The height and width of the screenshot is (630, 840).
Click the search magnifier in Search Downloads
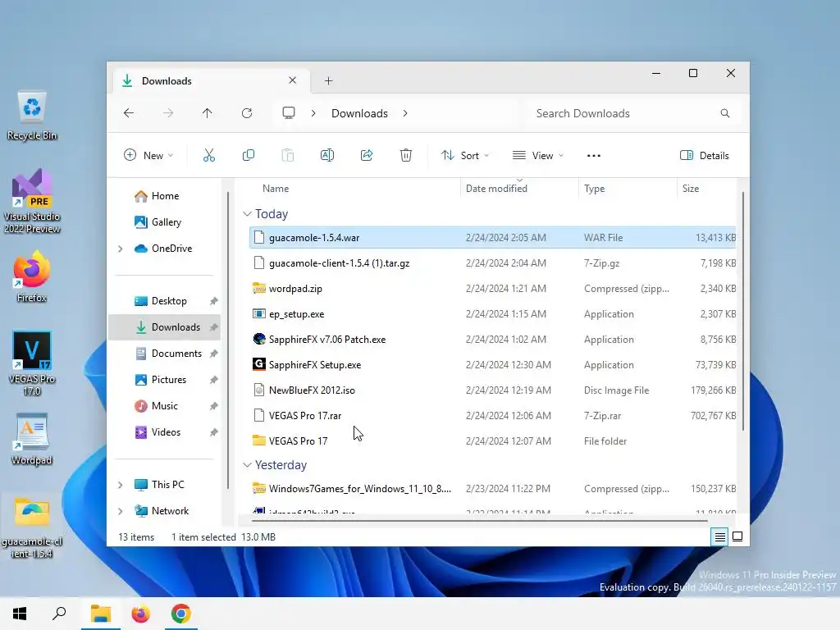coord(725,113)
